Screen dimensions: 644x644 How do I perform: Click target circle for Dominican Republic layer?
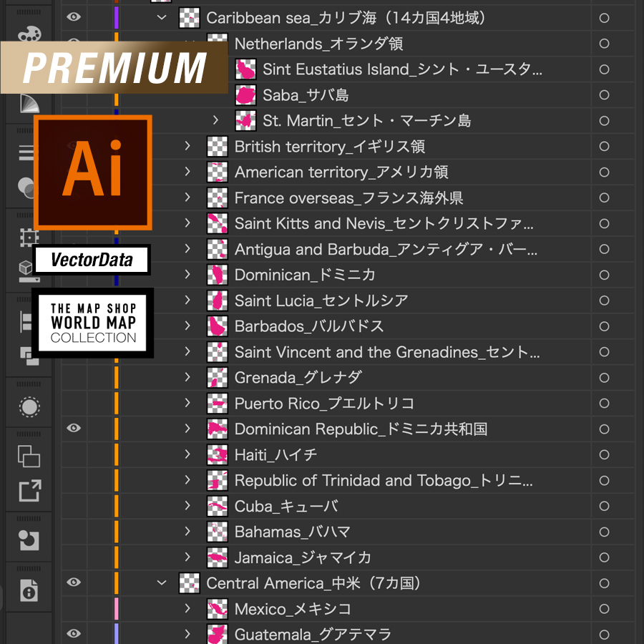coord(604,429)
